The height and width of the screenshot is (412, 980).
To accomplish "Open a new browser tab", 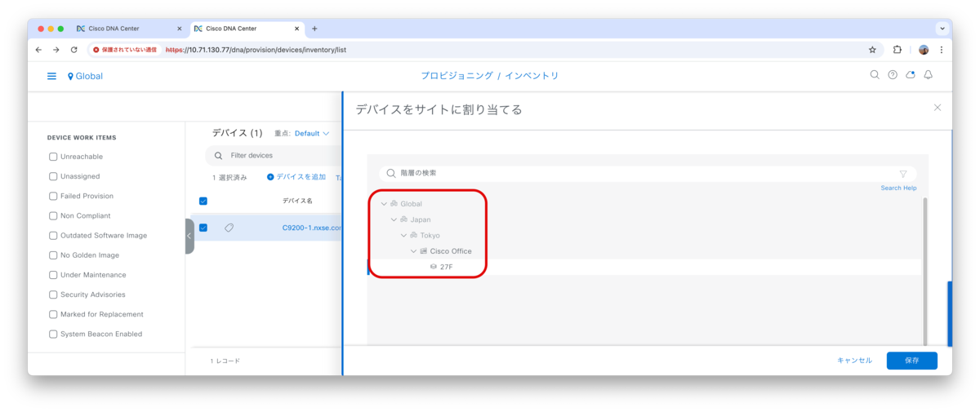I will (x=314, y=29).
